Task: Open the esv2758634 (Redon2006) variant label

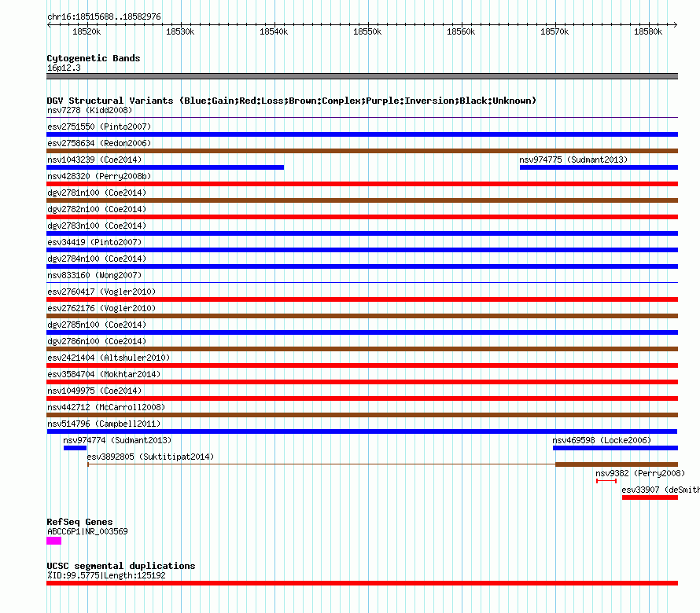Action: click(x=99, y=143)
